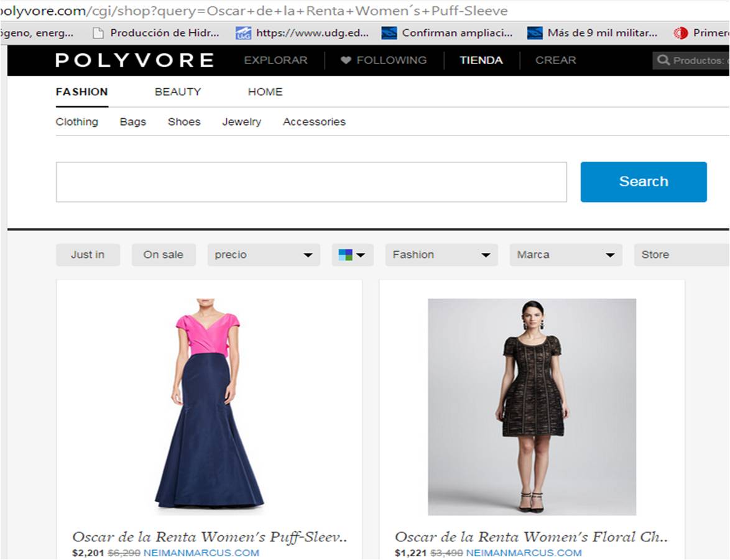
Task: Open the color filter swatch picker
Action: pyautogui.click(x=352, y=255)
